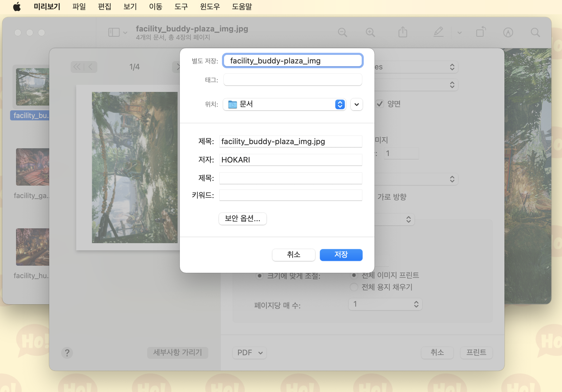The width and height of the screenshot is (562, 392).
Task: Select the facility_hu... thumbnail in sidebar
Action: 32,247
